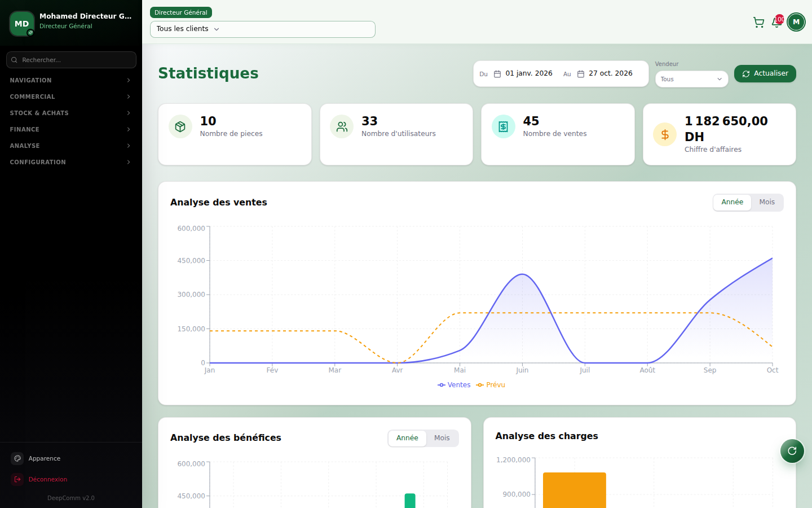The height and width of the screenshot is (508, 812).
Task: Toggle the Ventes legend marker
Action: click(x=442, y=385)
